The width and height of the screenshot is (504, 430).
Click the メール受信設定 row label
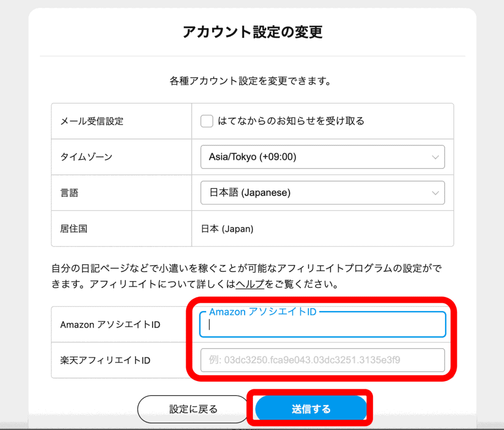(x=92, y=121)
